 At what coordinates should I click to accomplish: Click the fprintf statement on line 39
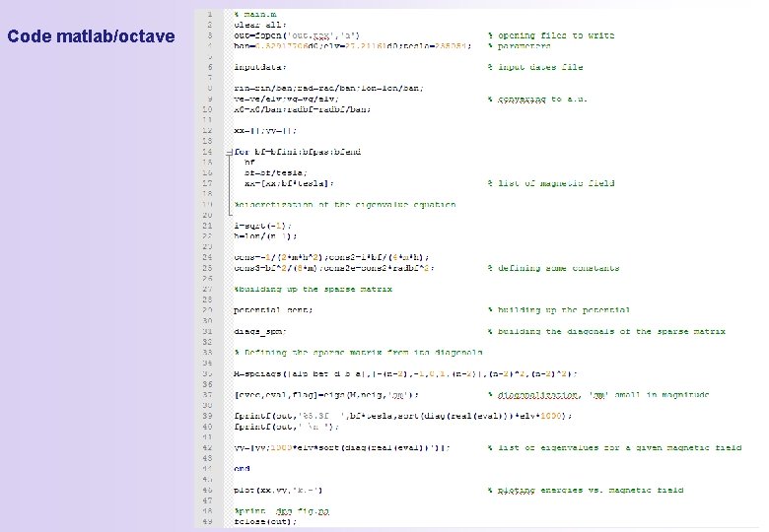tap(403, 417)
